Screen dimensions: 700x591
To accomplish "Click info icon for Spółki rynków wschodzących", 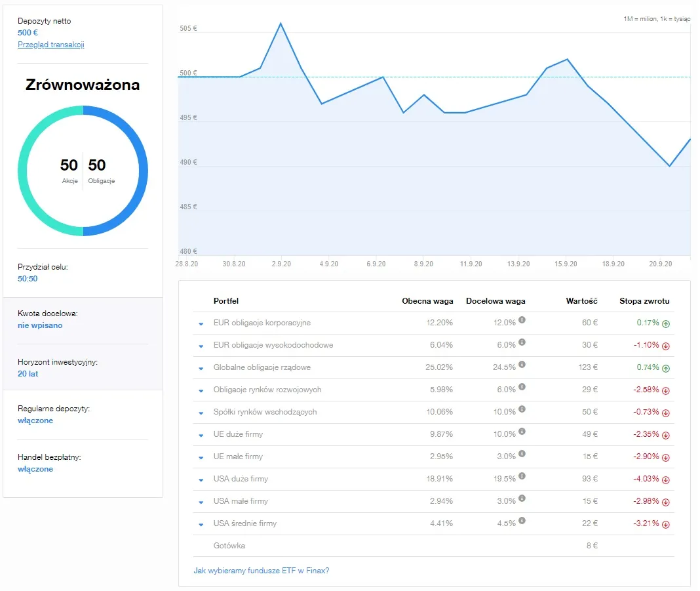I will (522, 409).
